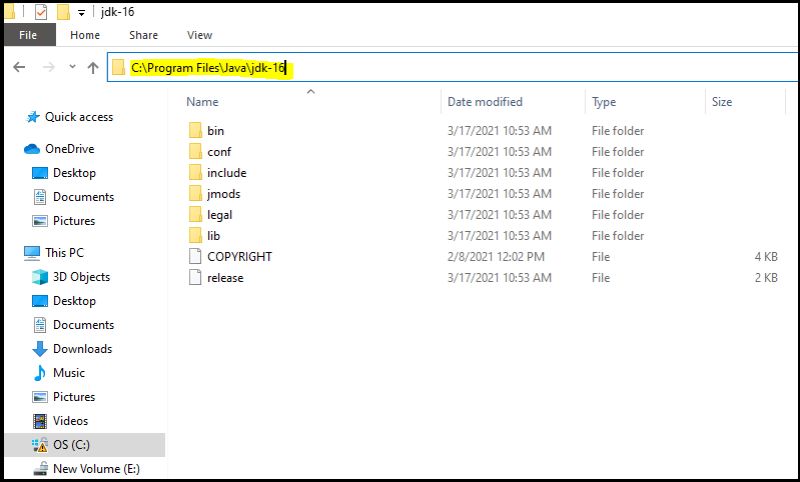The width and height of the screenshot is (800, 482).
Task: Select This PC in the navigation pane
Action: pyautogui.click(x=64, y=252)
